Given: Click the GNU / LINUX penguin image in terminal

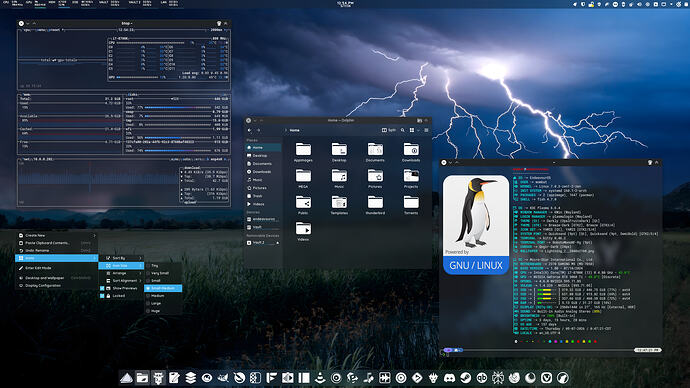Looking at the screenshot, I should [x=476, y=225].
